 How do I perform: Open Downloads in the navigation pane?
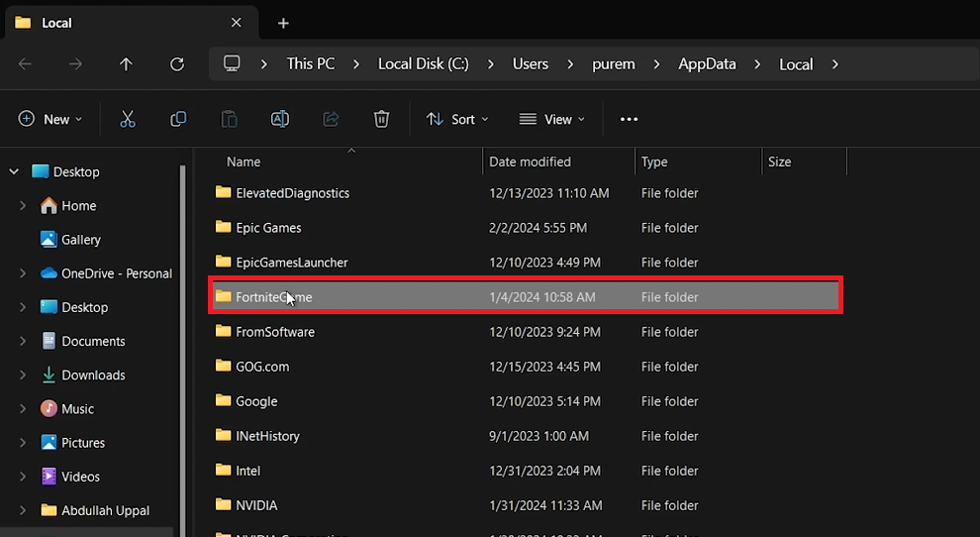[93, 375]
